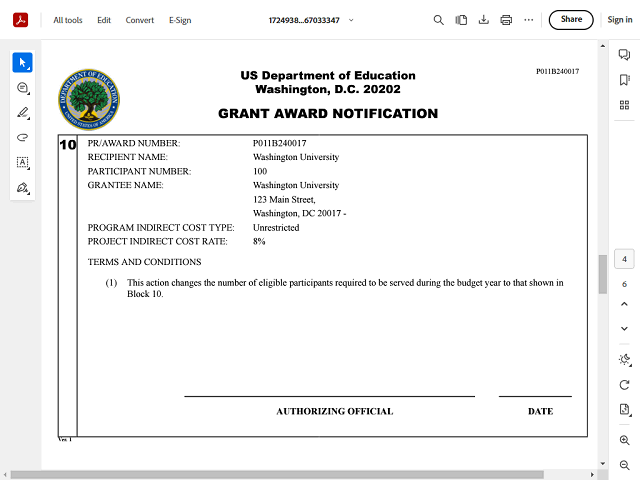Click the vertical scrollbar thumb
Image resolution: width=640 pixels, height=480 pixels.
[603, 274]
